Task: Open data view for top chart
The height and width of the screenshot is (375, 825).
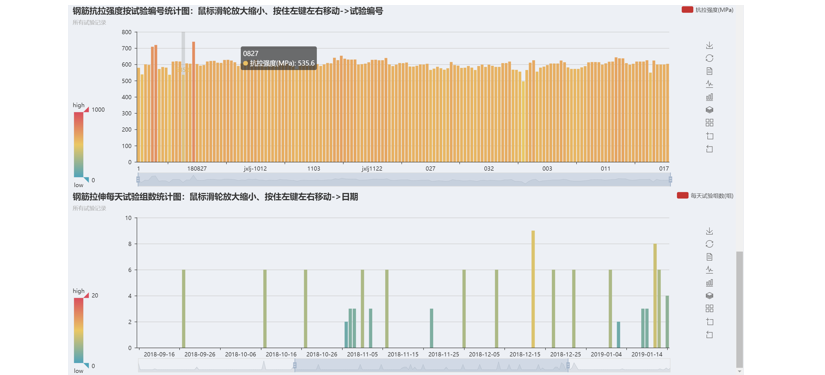Action: (x=709, y=71)
